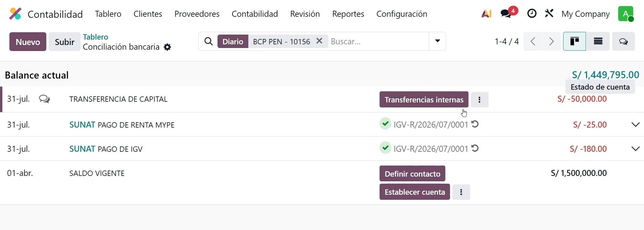Click the Transferencias internas button
This screenshot has width=644, height=230.
(424, 100)
